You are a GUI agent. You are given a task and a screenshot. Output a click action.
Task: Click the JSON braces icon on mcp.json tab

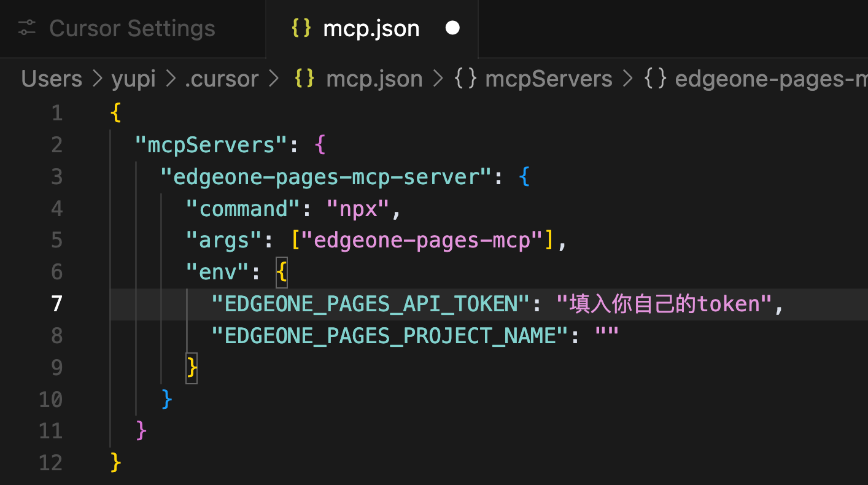tap(301, 28)
